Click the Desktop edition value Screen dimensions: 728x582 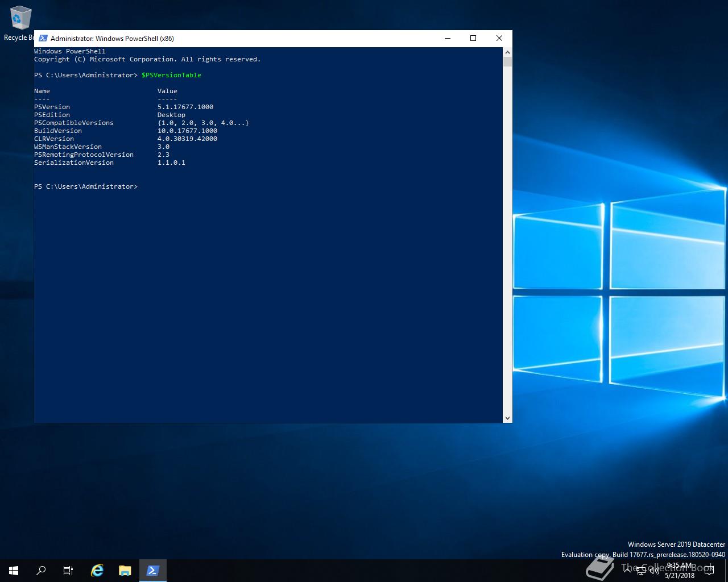[x=171, y=115]
